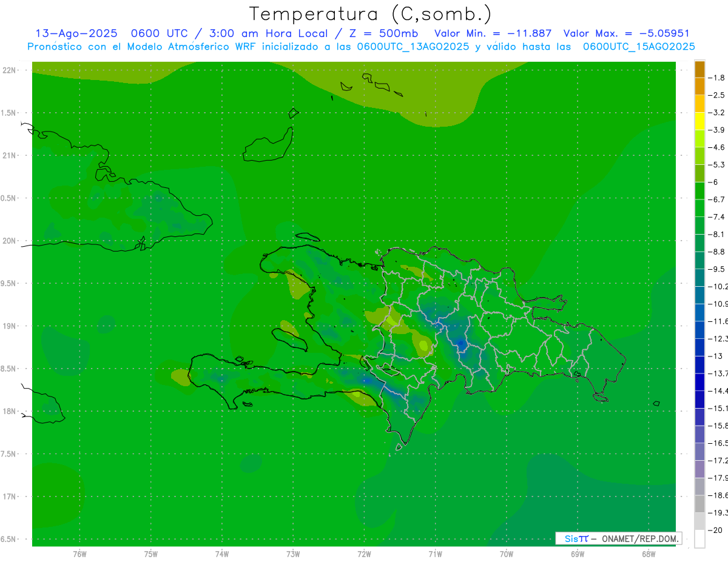This screenshot has height=562, width=728.
Task: Click latitude label "8.5N"
Action: pos(9,369)
